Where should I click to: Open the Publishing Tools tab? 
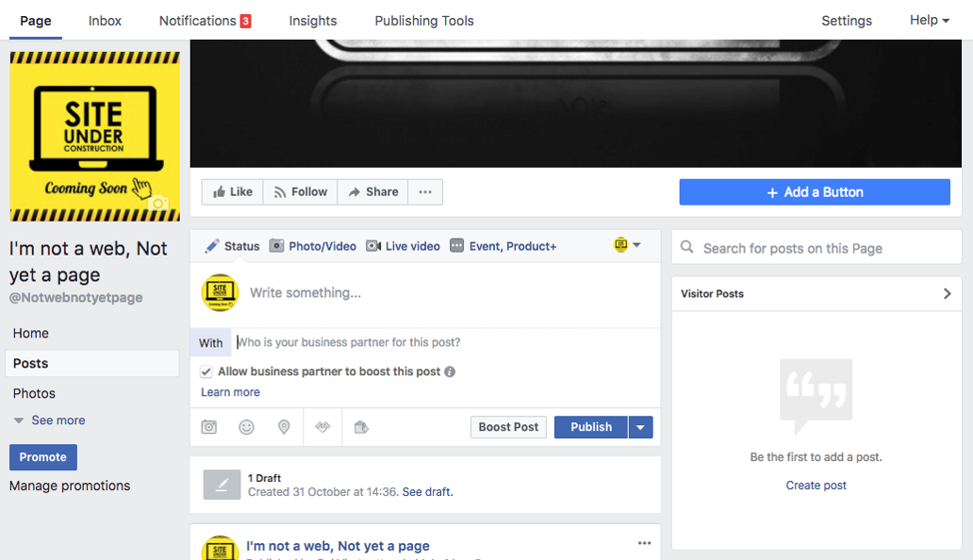coord(424,21)
